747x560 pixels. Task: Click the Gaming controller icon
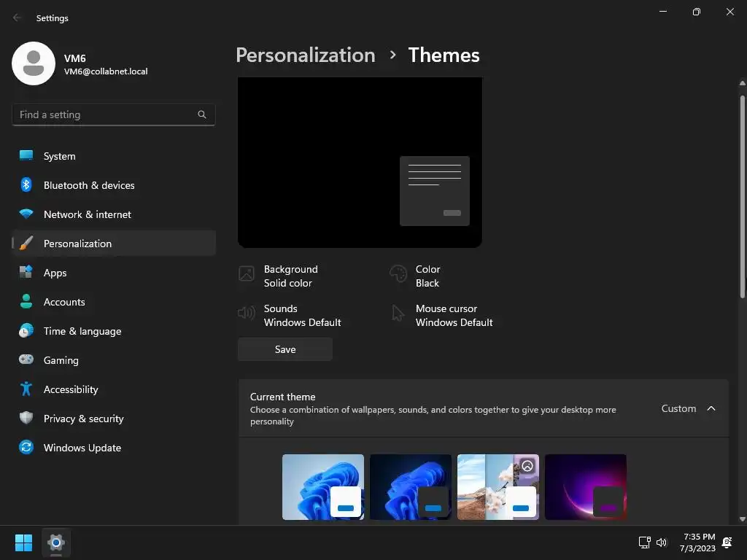26,359
